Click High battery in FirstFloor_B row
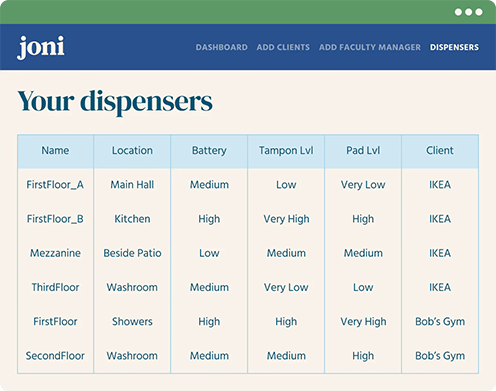Viewport: 496px width, 391px height. point(209,219)
